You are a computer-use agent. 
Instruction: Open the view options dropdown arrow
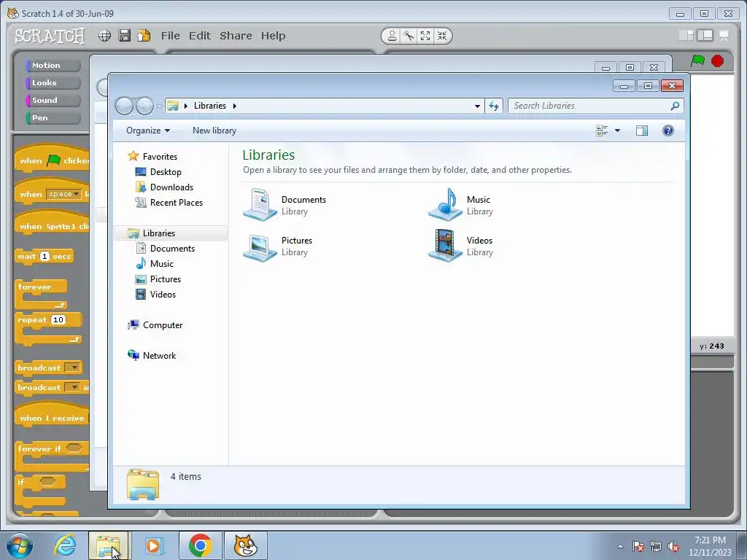[x=617, y=131]
